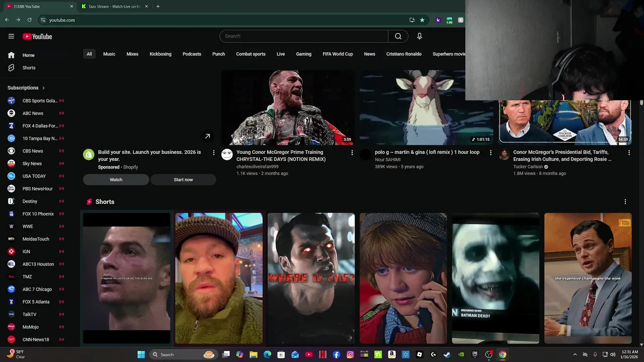Open OBS Studio from taskbar
The width and height of the screenshot is (644, 362).
489,354
